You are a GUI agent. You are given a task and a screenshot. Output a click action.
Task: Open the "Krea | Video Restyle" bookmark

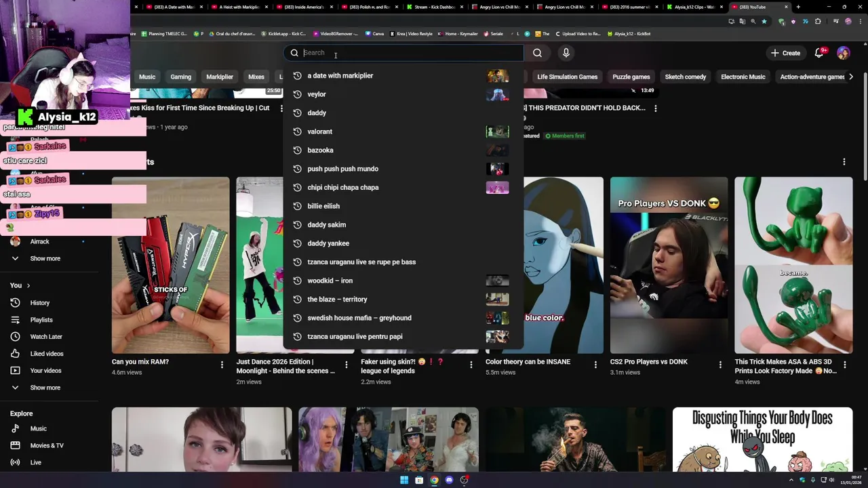pos(410,34)
